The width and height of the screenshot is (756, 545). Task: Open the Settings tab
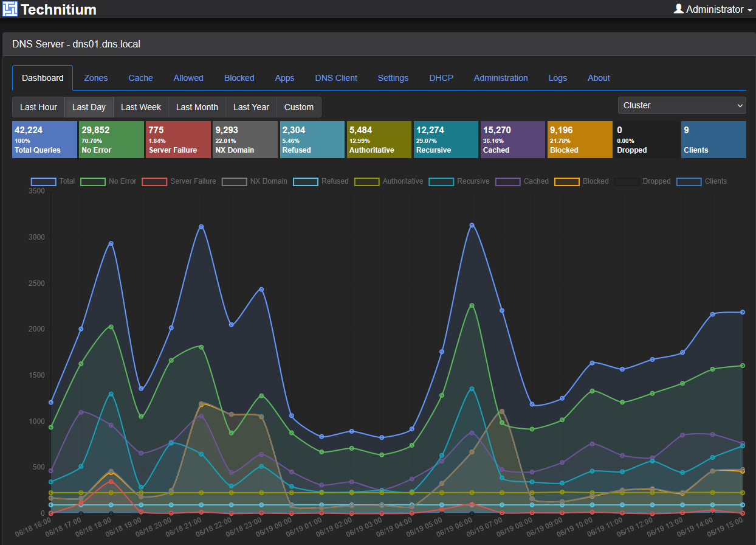(x=393, y=78)
